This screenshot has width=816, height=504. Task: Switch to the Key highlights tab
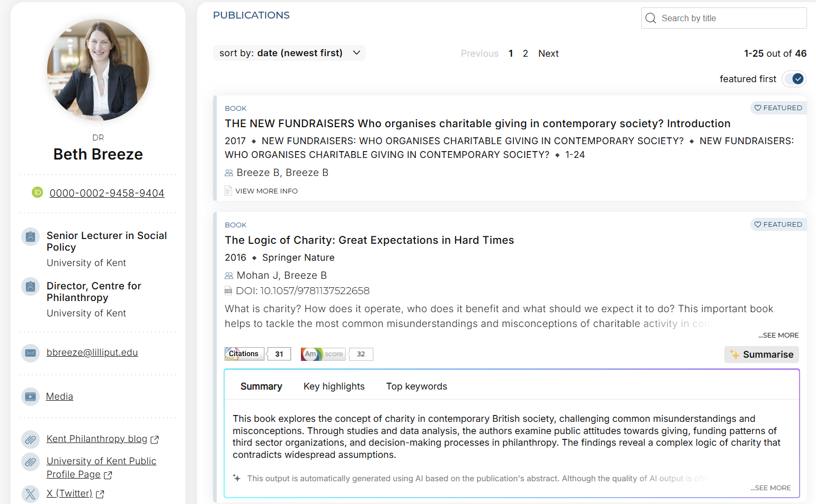334,386
